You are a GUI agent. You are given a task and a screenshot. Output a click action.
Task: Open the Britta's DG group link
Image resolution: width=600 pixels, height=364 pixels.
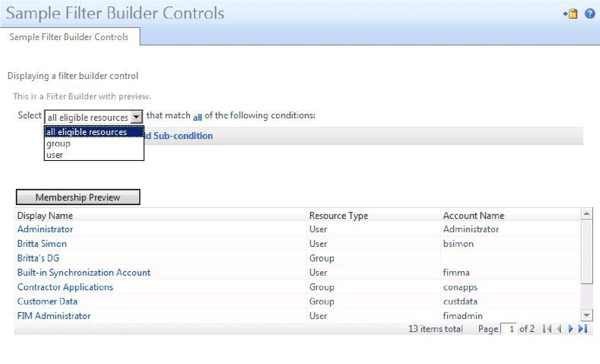[38, 258]
